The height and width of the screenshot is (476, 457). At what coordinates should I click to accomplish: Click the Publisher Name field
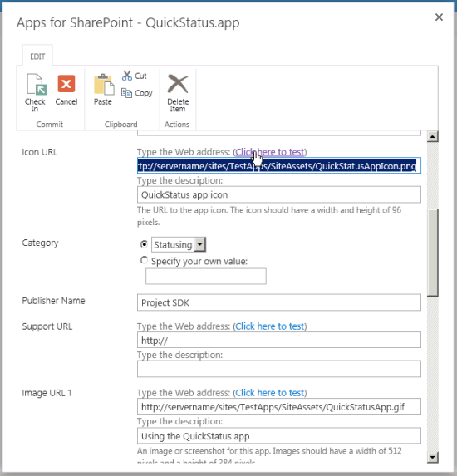278,302
